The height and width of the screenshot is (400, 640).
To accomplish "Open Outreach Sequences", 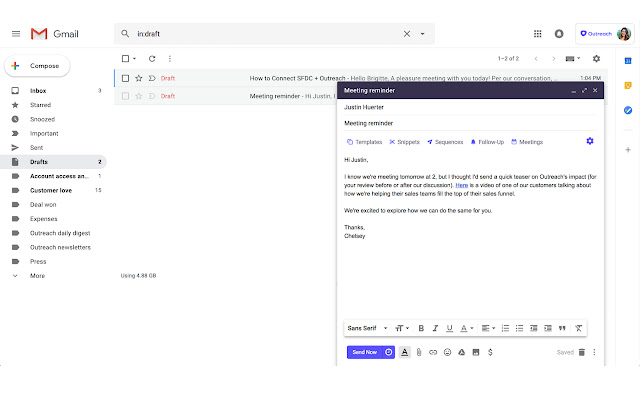I will [445, 142].
